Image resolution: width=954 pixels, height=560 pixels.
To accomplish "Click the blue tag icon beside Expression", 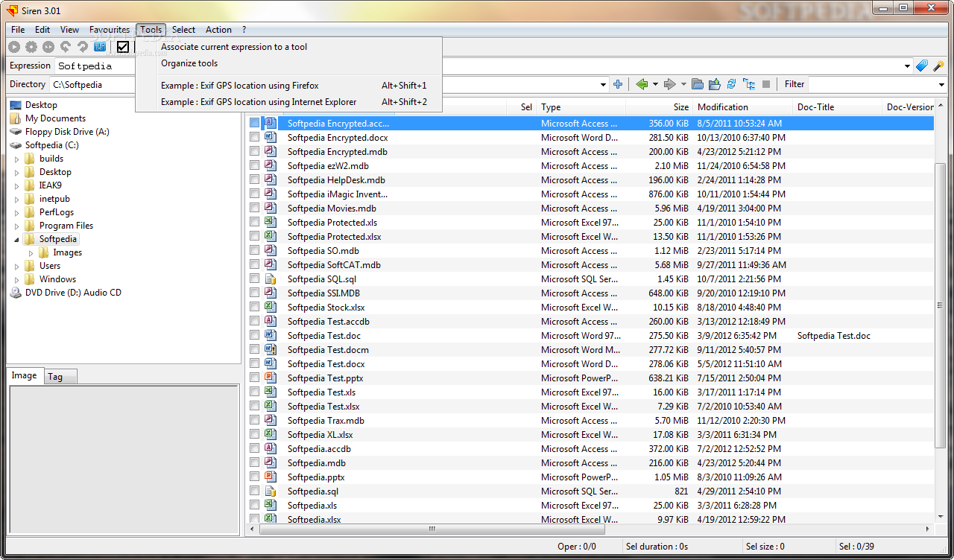I will pyautogui.click(x=922, y=66).
